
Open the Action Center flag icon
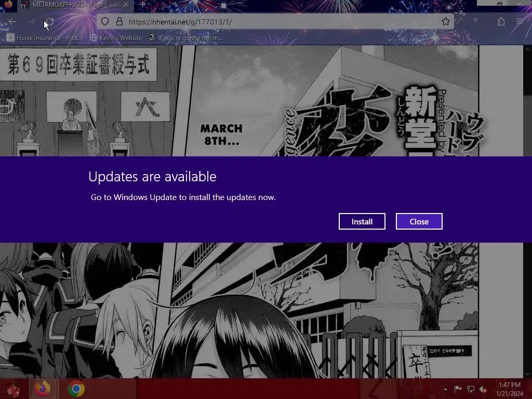[x=458, y=389]
